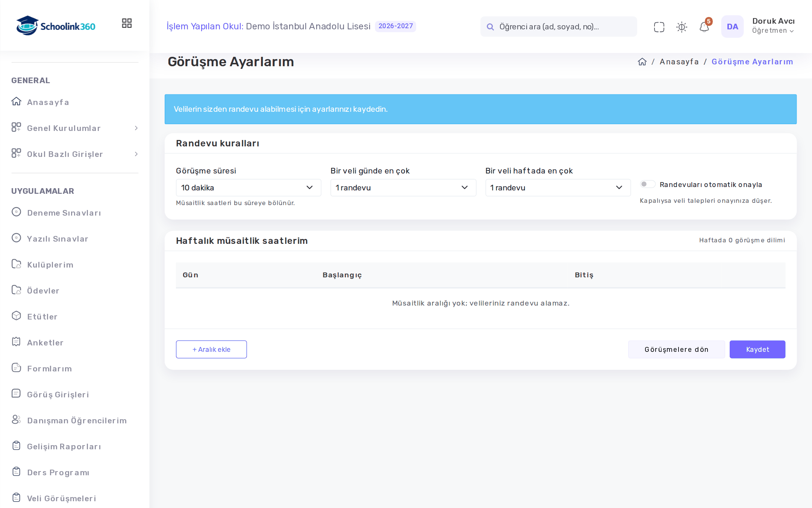
Task: Click the DA user avatar
Action: pyautogui.click(x=732, y=26)
